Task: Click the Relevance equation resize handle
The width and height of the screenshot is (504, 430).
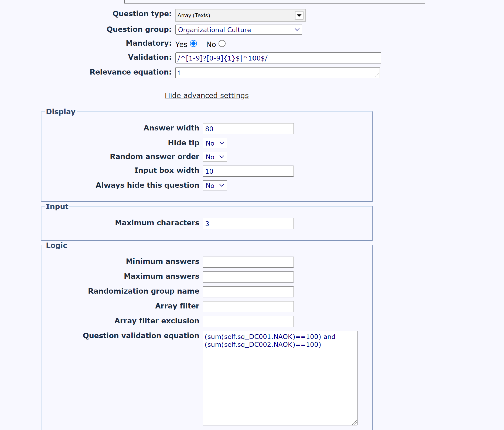Action: point(377,76)
